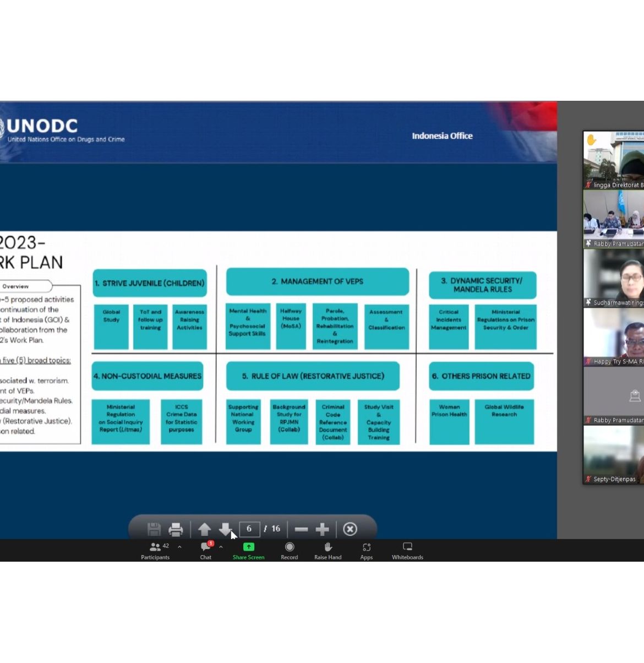Click the save disk icon
Screen dimensions: 644x663
click(154, 530)
